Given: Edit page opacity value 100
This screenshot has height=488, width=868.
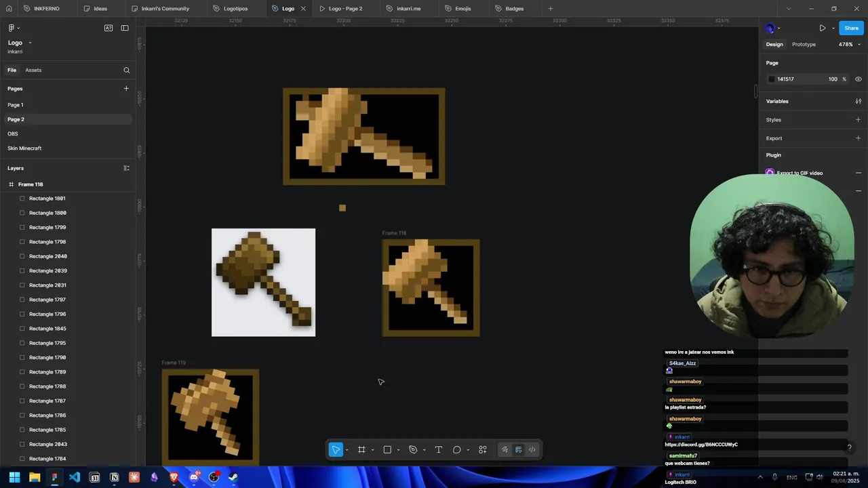Looking at the screenshot, I should (x=833, y=79).
